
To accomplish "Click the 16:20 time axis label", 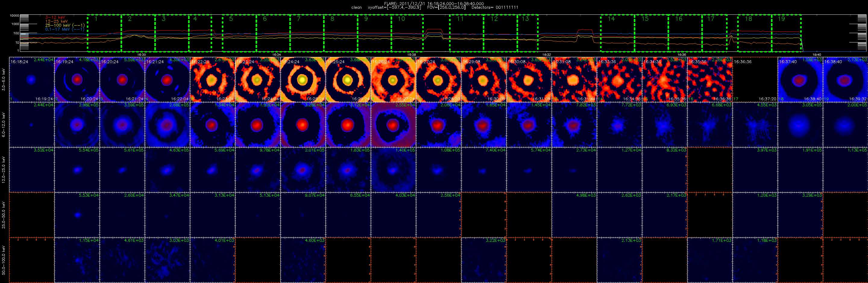I will point(142,54).
